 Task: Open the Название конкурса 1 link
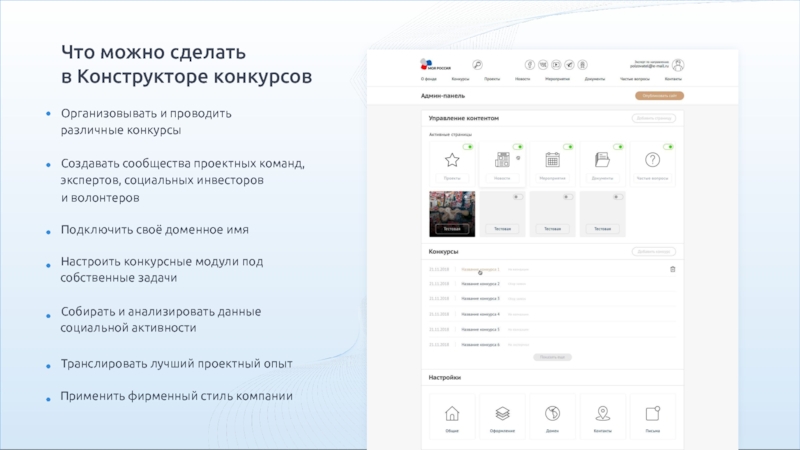tap(480, 269)
